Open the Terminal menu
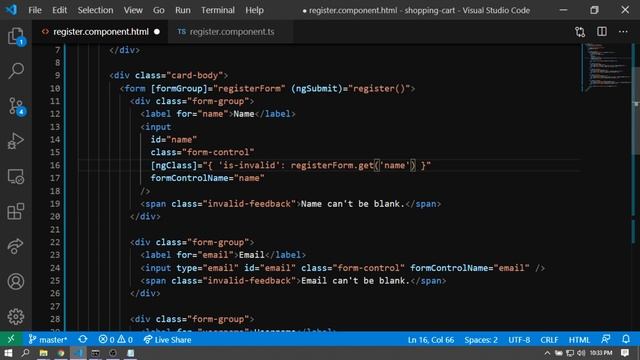The image size is (640, 360). tap(218, 10)
